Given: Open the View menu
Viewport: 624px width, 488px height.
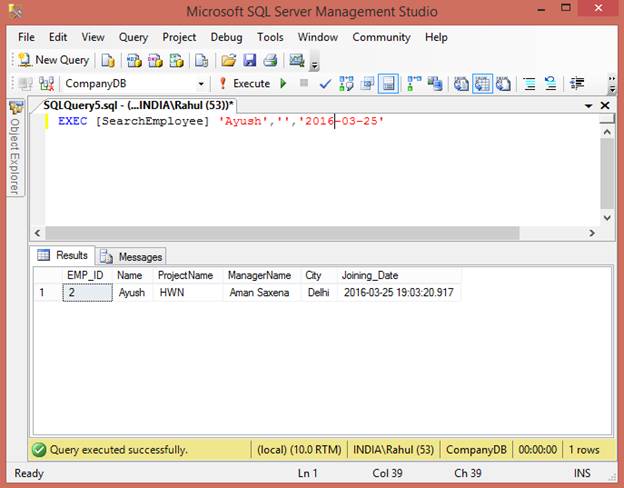Looking at the screenshot, I should (x=93, y=37).
